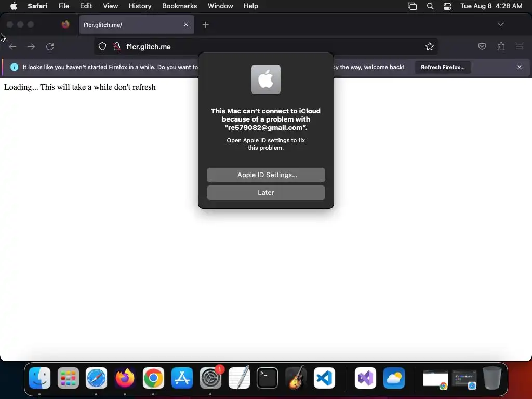
Task: Open the File menu
Action: coord(63,6)
